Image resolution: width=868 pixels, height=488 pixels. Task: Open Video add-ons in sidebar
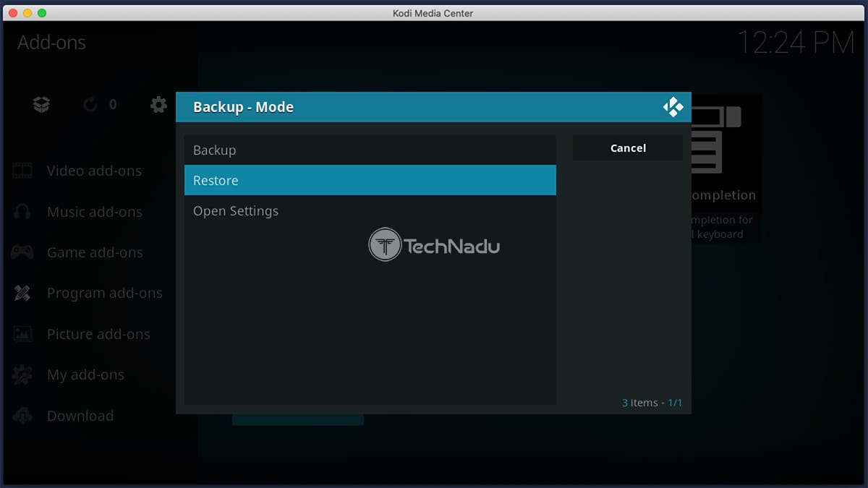pos(94,171)
